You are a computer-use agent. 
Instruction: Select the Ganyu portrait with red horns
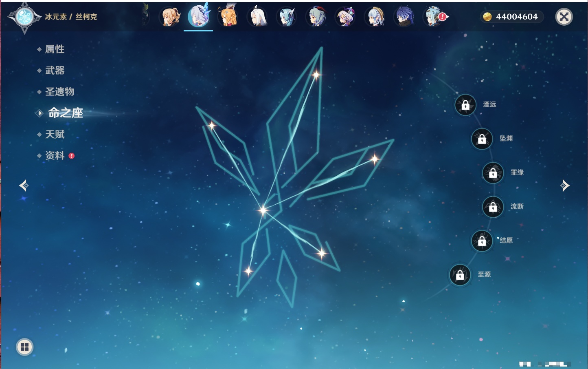(316, 17)
